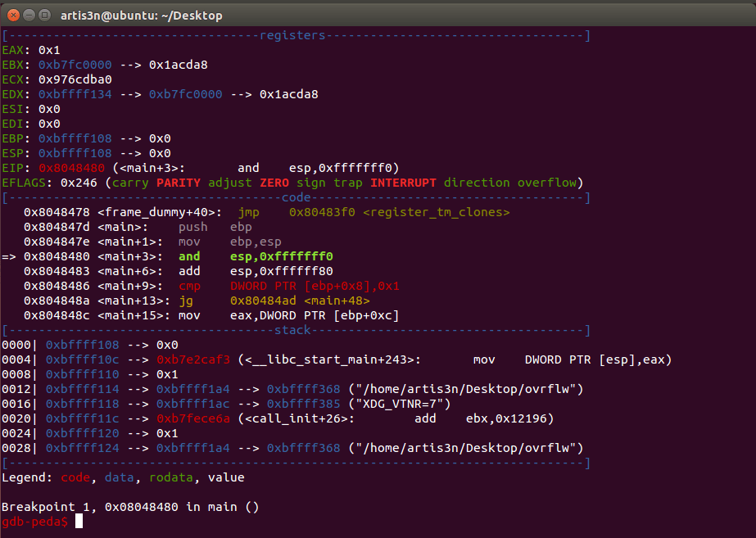Click the stack section header
Viewport: 756px width, 538px height.
[x=292, y=330]
